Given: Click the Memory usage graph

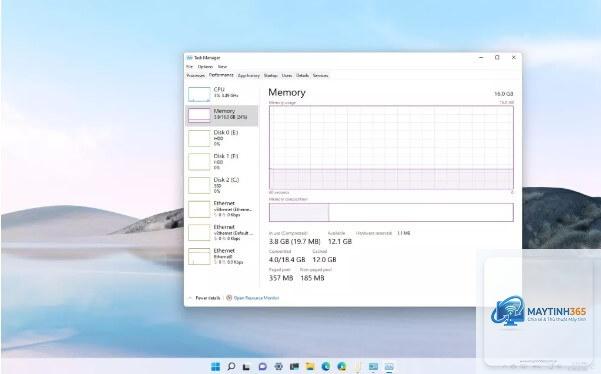Looking at the screenshot, I should tap(391, 148).
